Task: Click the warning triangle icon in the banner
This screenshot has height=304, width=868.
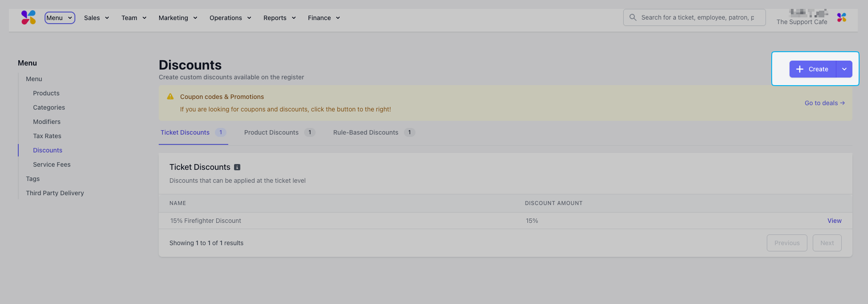Action: click(x=170, y=97)
